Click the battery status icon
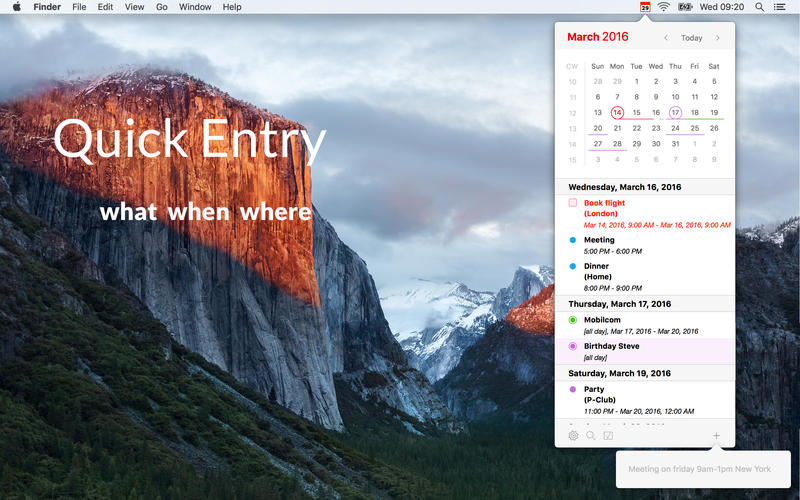This screenshot has width=800, height=500. coord(685,7)
